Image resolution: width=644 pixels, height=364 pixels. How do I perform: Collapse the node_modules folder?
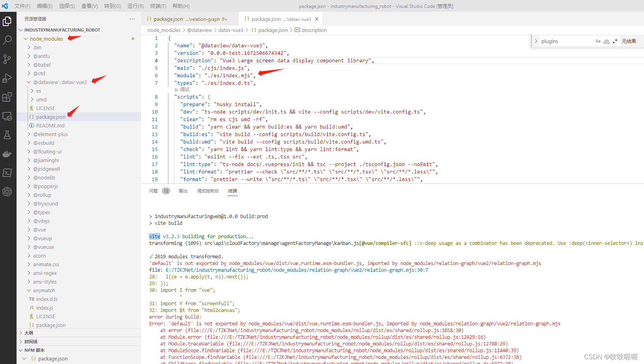[47, 39]
